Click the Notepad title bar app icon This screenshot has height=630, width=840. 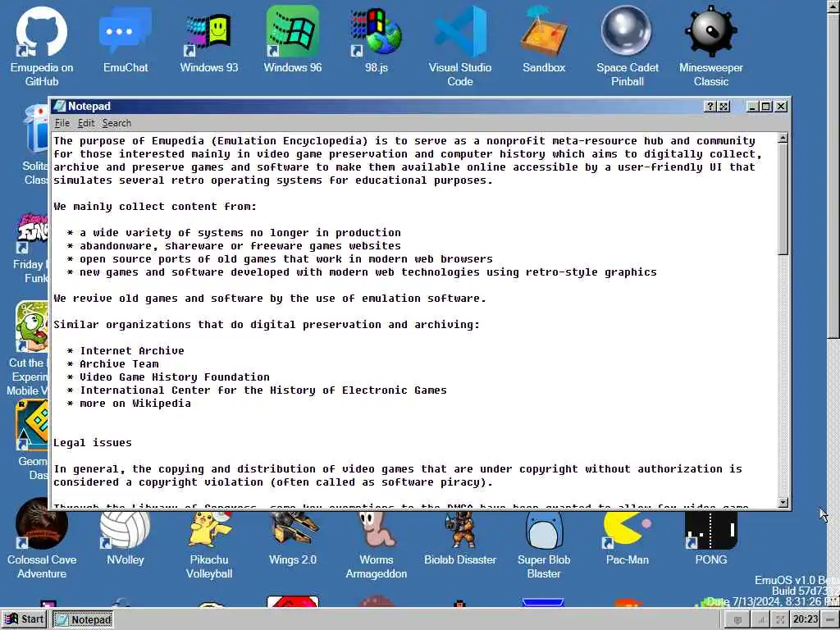[x=59, y=106]
